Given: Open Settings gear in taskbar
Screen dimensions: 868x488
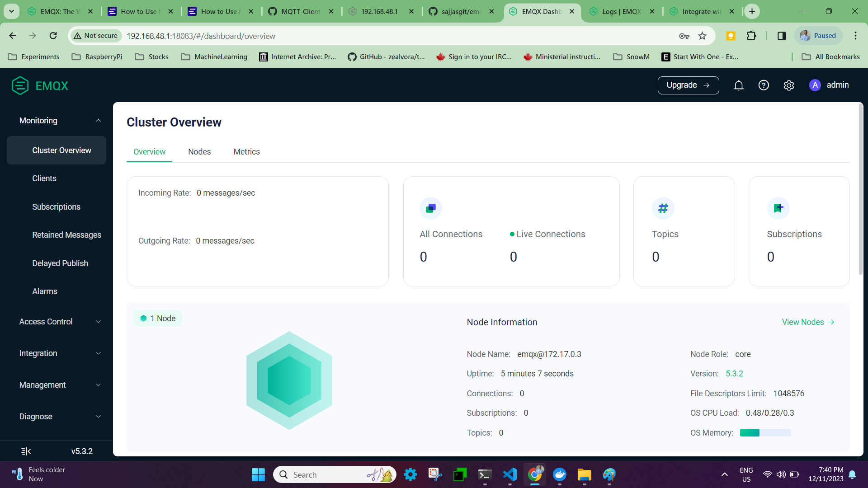Looking at the screenshot, I should [x=410, y=474].
